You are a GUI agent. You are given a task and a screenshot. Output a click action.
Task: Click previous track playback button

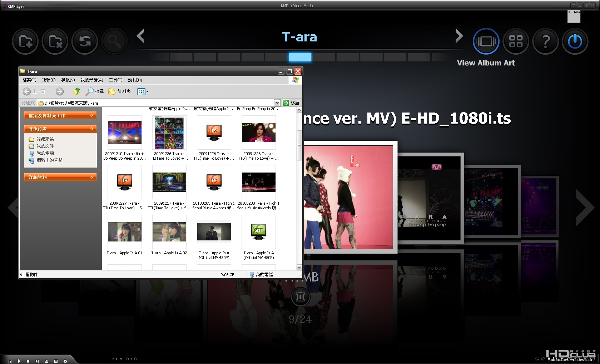click(x=10, y=361)
